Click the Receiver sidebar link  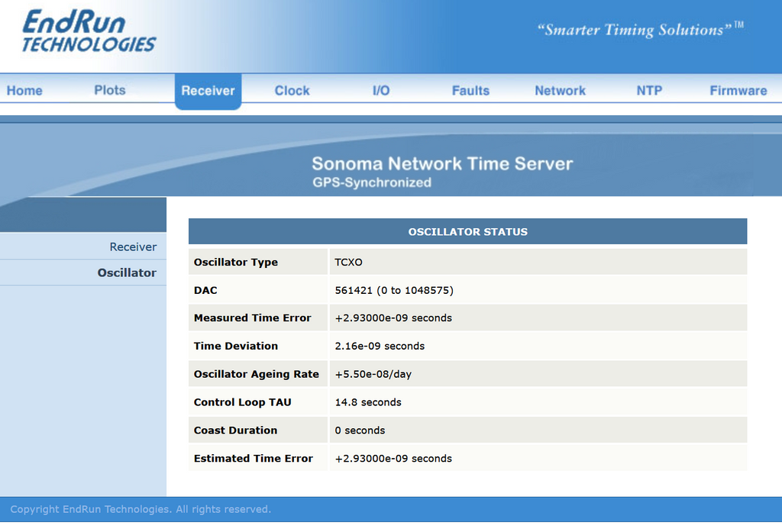133,247
